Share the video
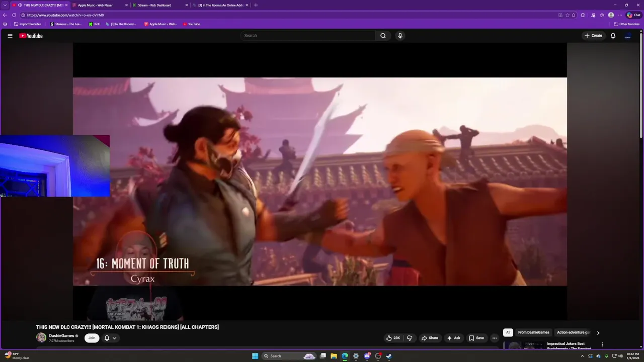Image resolution: width=644 pixels, height=362 pixels. click(430, 338)
